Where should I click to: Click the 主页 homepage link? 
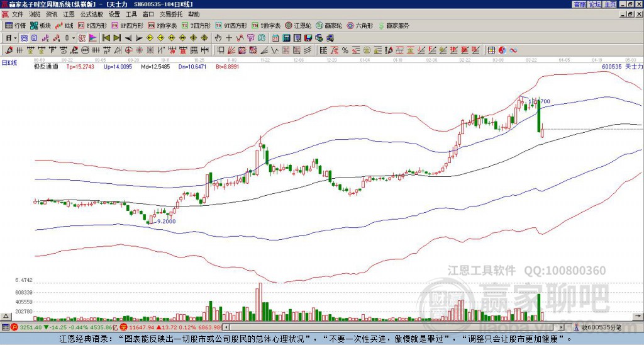[610, 4]
